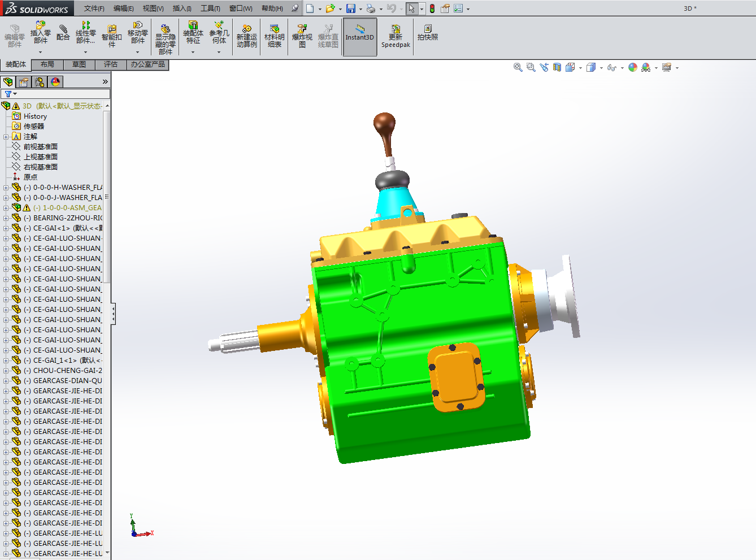Click Reference Geometry (参考几何体) tool
Viewport: 756px width, 560px height.
pos(219,33)
